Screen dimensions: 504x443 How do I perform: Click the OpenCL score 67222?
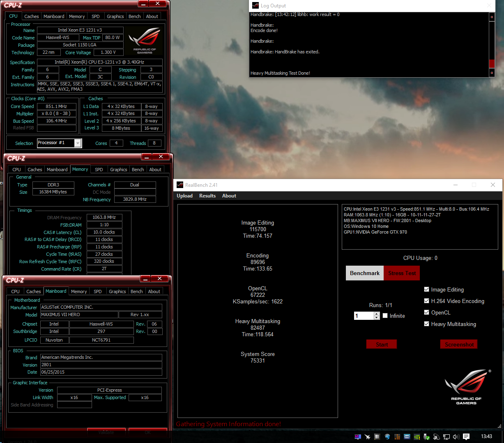tap(258, 295)
